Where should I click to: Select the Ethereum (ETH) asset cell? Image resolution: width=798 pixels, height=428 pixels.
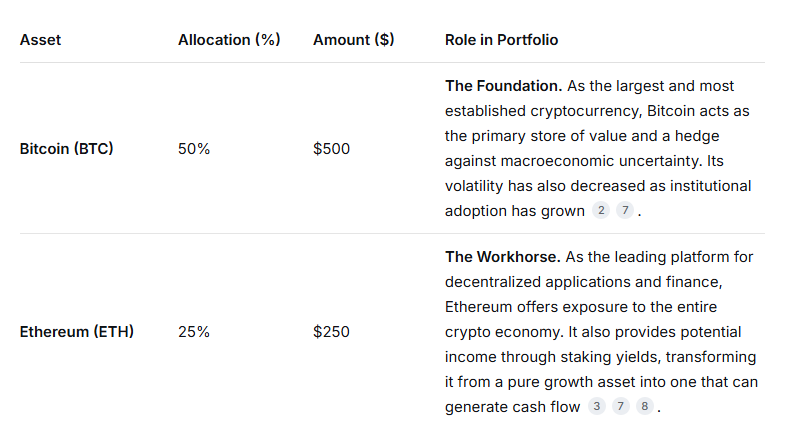[76, 331]
